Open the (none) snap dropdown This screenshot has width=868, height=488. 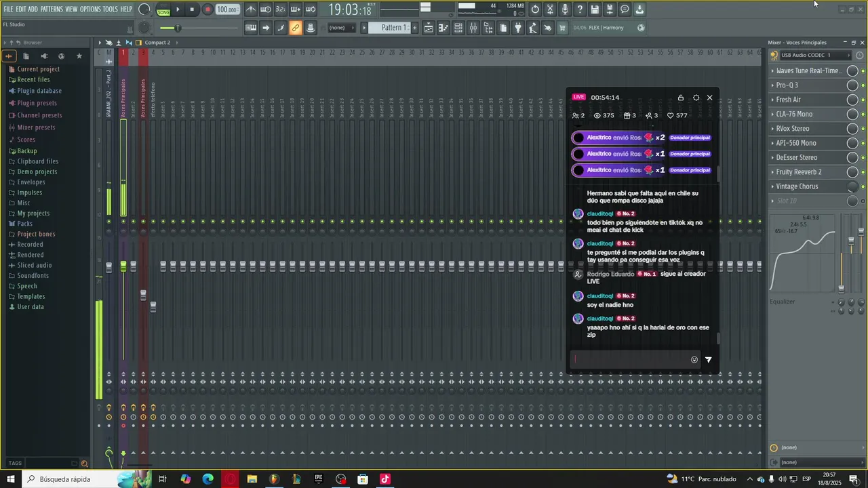pyautogui.click(x=340, y=28)
